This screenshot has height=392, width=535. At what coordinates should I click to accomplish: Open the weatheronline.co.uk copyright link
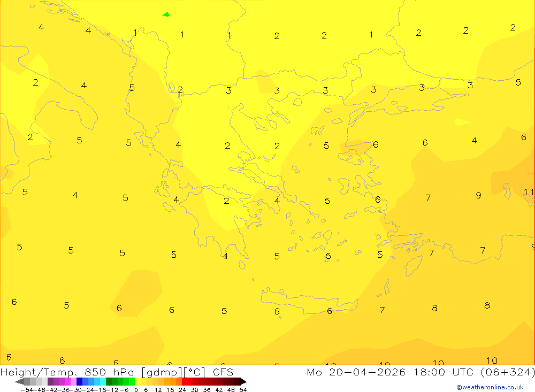490,387
